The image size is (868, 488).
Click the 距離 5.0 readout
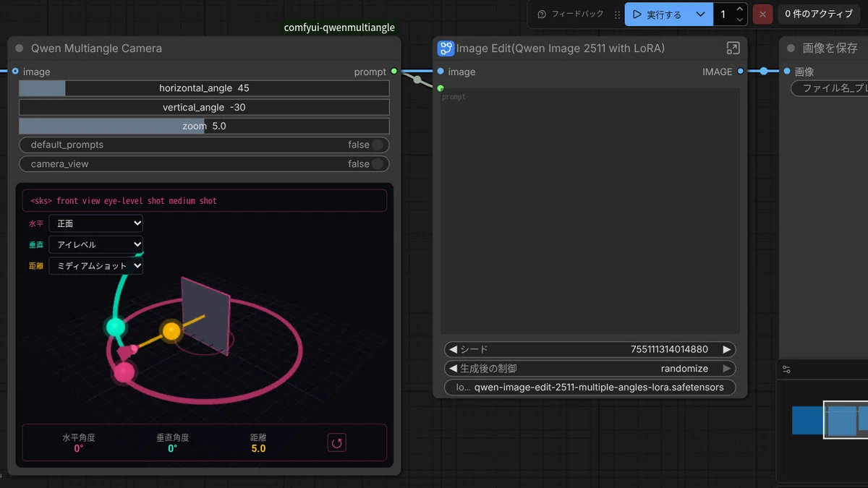pos(258,443)
